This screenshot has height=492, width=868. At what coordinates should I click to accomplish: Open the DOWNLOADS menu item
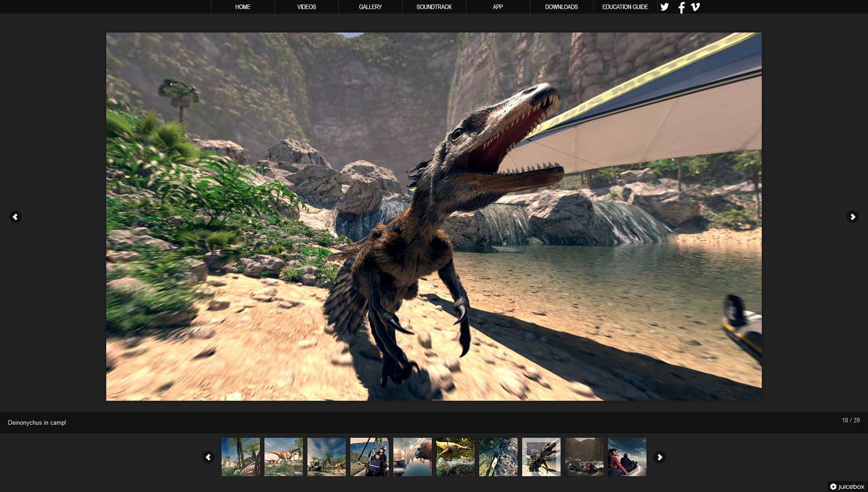(561, 7)
